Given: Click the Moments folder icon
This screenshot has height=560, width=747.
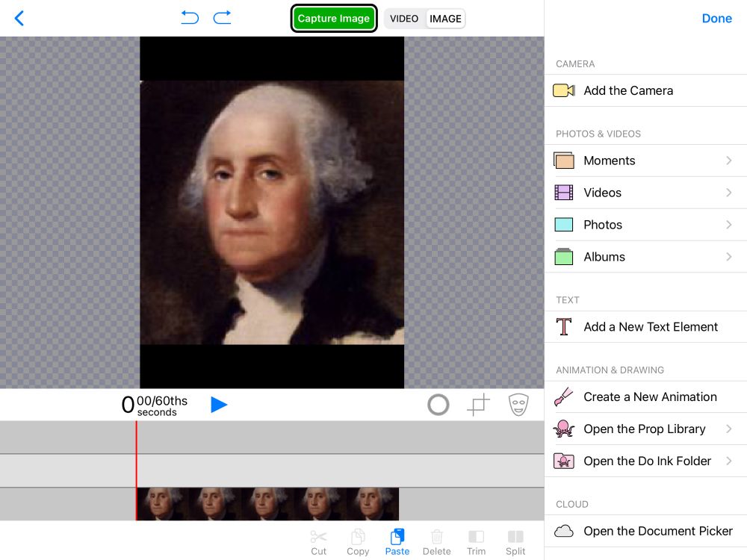Looking at the screenshot, I should [563, 161].
